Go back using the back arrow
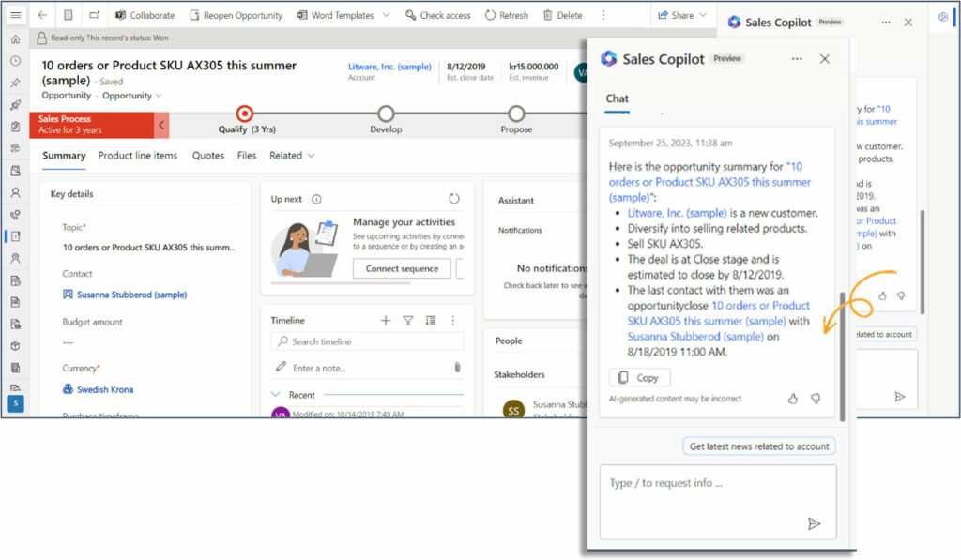Image resolution: width=961 pixels, height=560 pixels. tap(42, 15)
